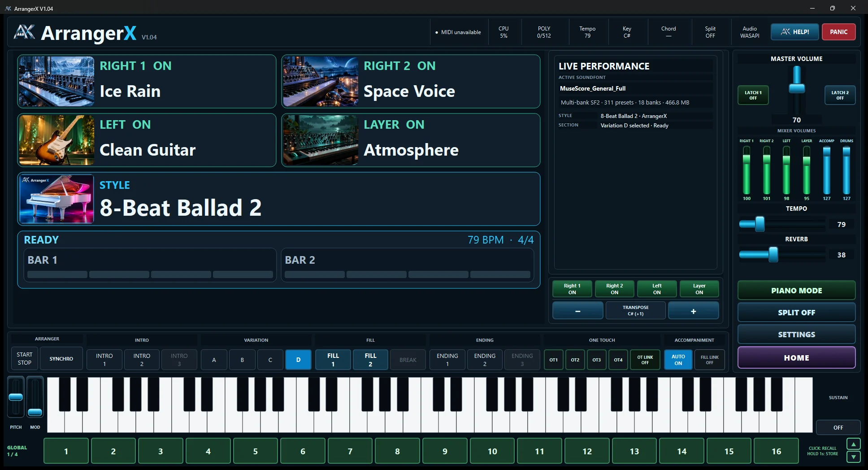Toggle the LATCH 2 OFF button

tap(840, 95)
